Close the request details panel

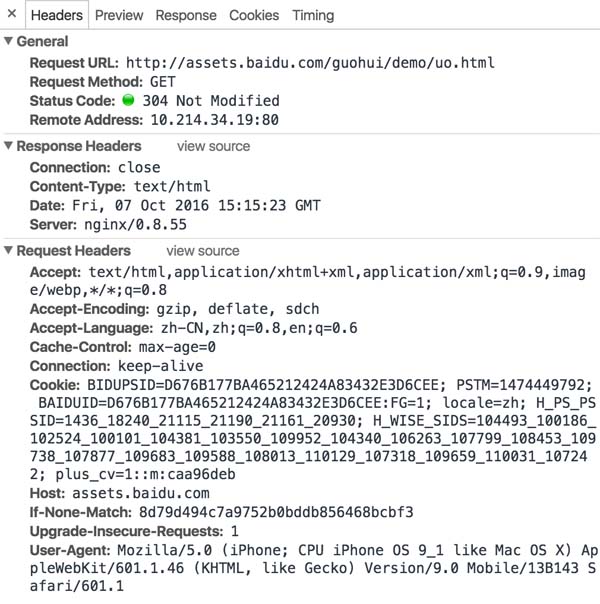(x=11, y=15)
